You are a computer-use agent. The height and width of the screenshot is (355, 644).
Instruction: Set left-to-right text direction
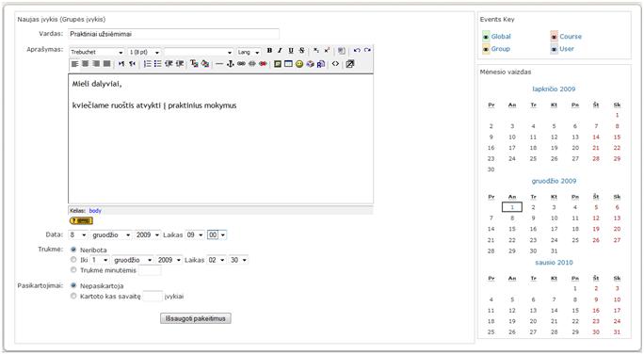(121, 64)
